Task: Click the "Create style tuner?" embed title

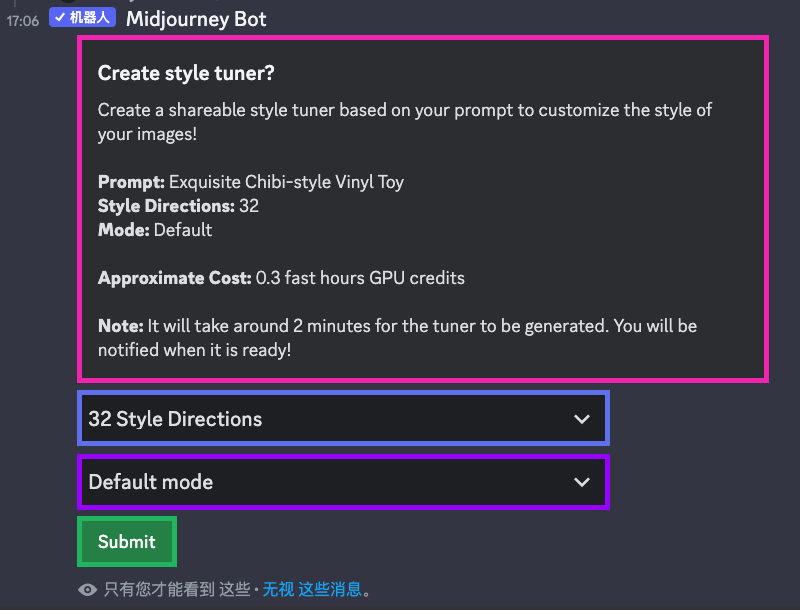Action: [186, 73]
